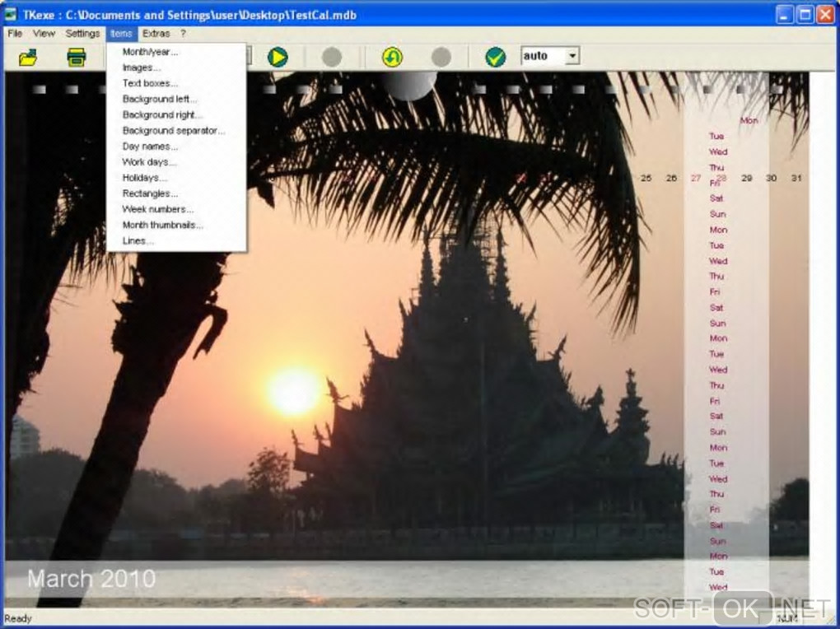
Task: Close the Items menu via its title
Action: [122, 33]
